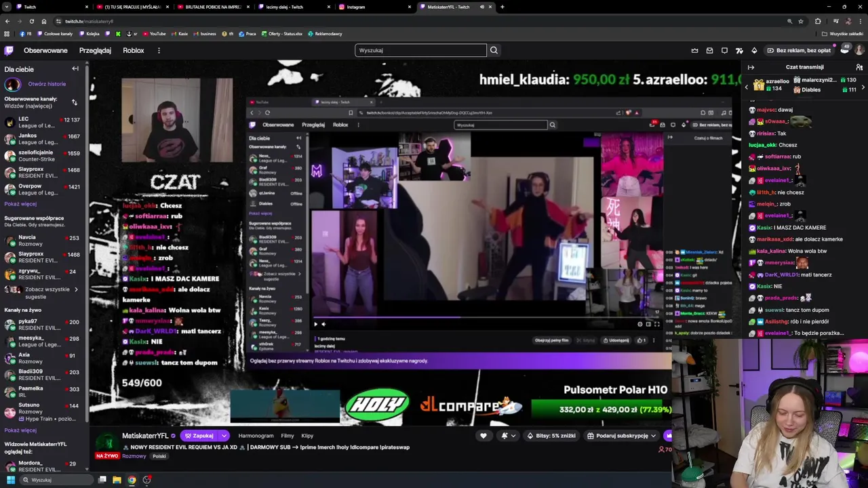Click Bity: 5% zniżki button
The width and height of the screenshot is (868, 488).
[551, 436]
